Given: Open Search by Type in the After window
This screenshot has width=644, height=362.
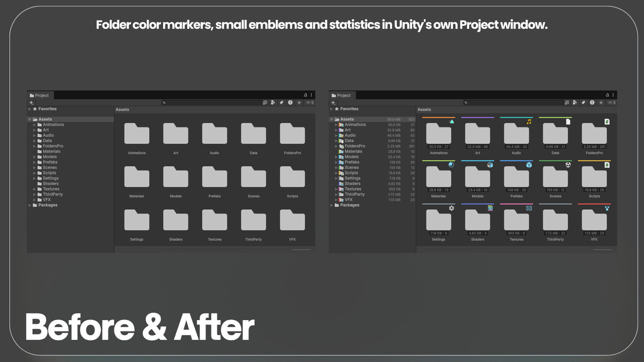Looking at the screenshot, I should (575, 102).
